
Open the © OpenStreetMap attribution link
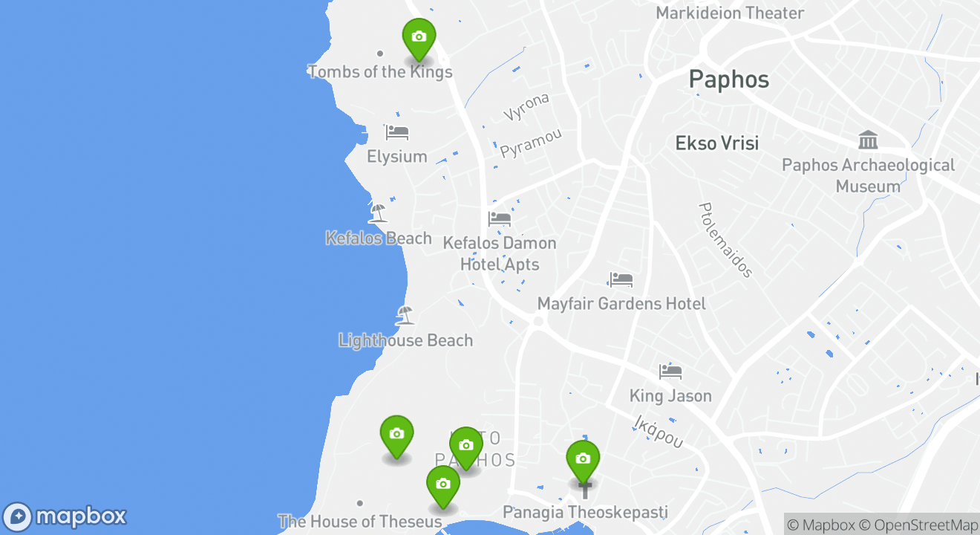tap(918, 525)
